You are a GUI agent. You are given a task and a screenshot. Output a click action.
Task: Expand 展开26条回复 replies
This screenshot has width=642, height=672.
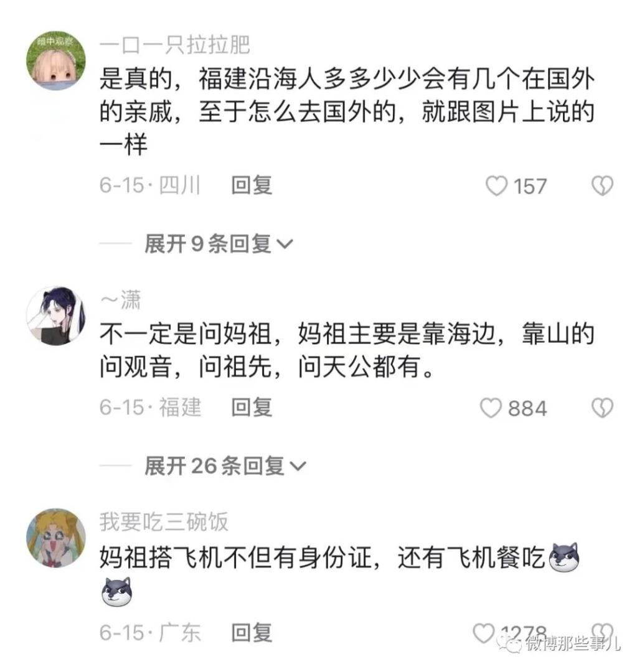[225, 465]
